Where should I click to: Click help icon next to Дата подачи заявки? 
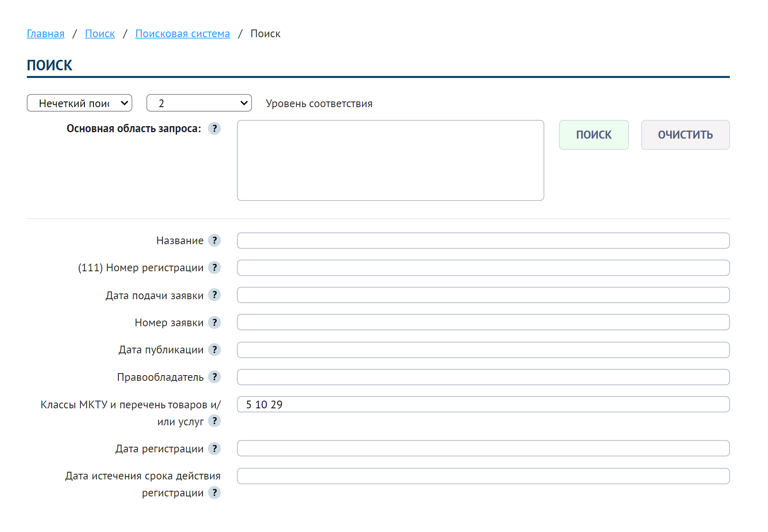point(214,295)
